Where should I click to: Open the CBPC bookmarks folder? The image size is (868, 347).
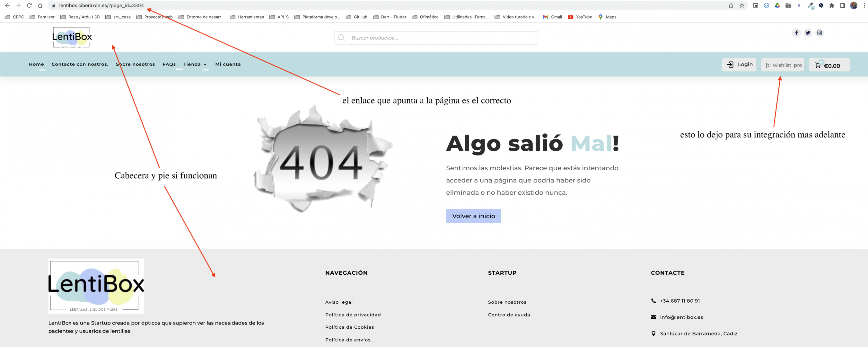(14, 17)
